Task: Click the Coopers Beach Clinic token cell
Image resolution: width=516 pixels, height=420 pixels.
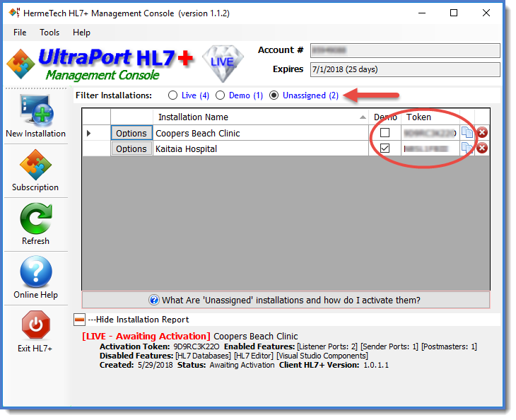Action: point(430,133)
